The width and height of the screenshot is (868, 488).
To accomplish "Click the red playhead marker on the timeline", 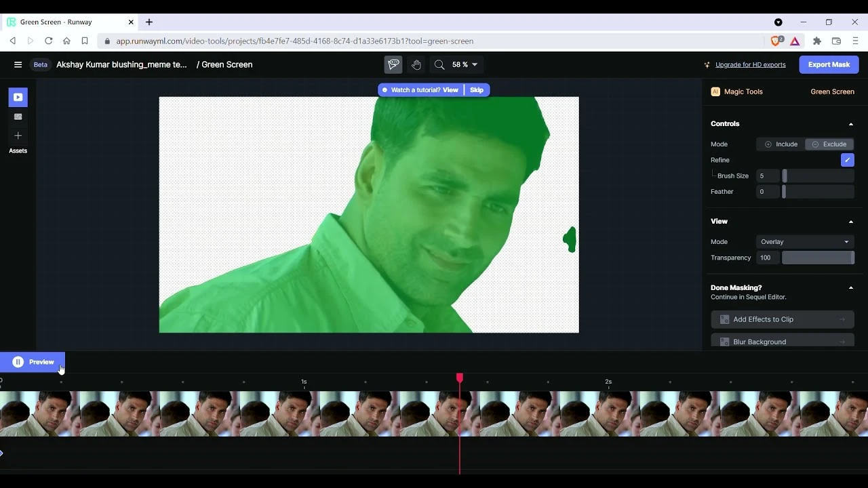I will [x=460, y=378].
